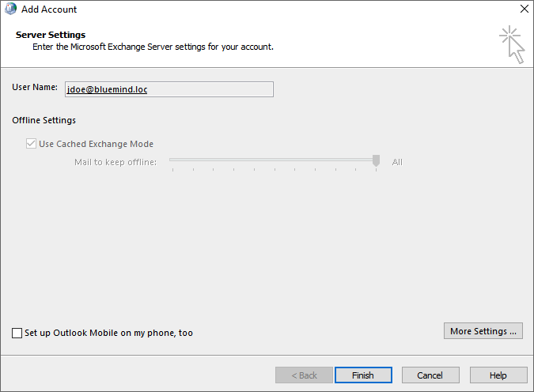The image size is (534, 392).
Task: Click the Mail to keep offline label
Action: 116,162
